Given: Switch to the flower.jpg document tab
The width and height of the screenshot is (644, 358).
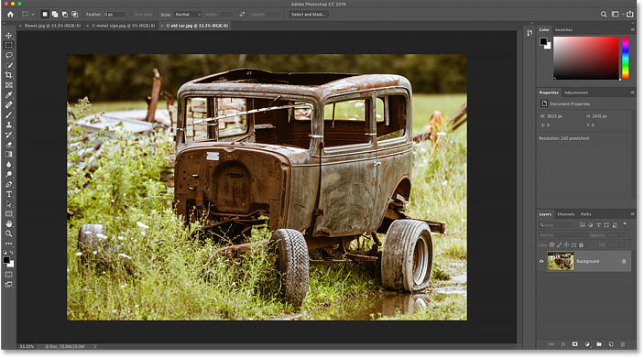Looking at the screenshot, I should 52,26.
